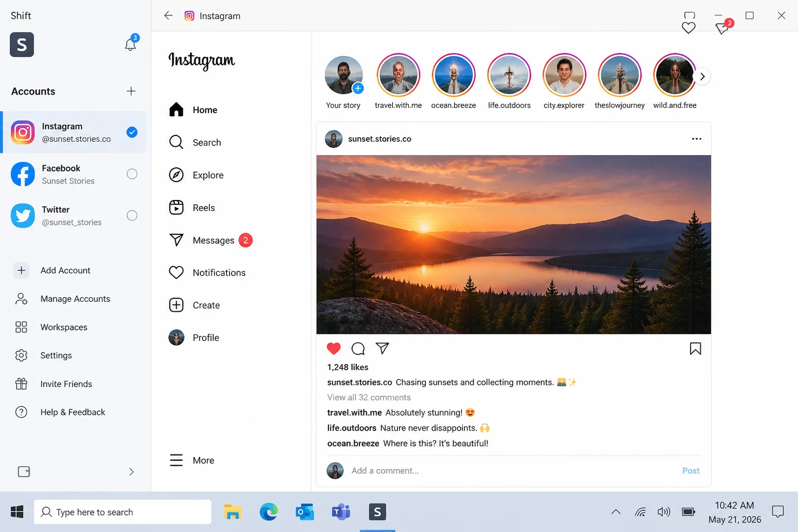Click the 1,248 likes count
The width and height of the screenshot is (798, 532).
[348, 367]
